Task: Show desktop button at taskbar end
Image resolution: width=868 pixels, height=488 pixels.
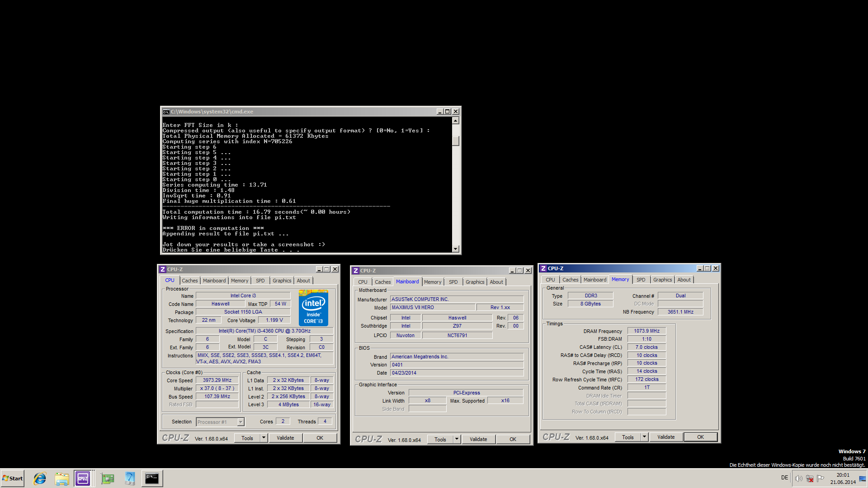Action: (x=863, y=479)
